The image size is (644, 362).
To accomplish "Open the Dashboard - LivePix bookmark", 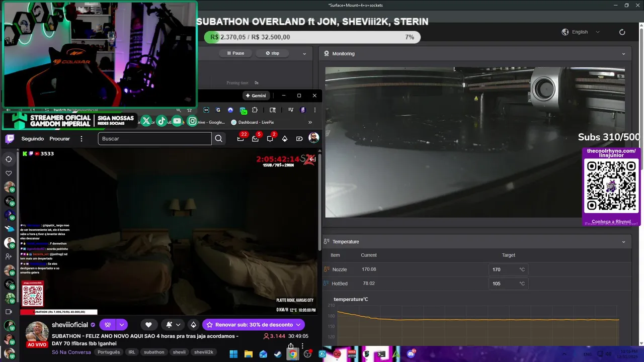I will [253, 122].
